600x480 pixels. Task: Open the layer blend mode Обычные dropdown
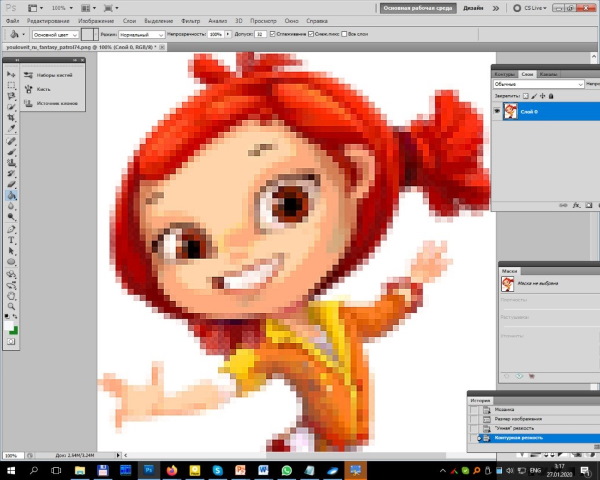tap(538, 84)
